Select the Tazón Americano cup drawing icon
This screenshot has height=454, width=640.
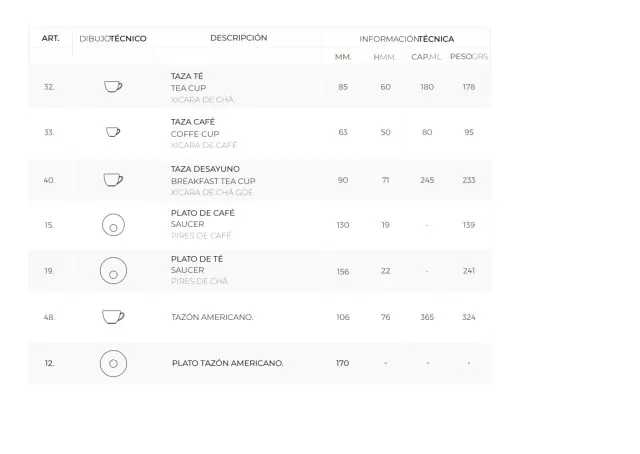click(113, 317)
